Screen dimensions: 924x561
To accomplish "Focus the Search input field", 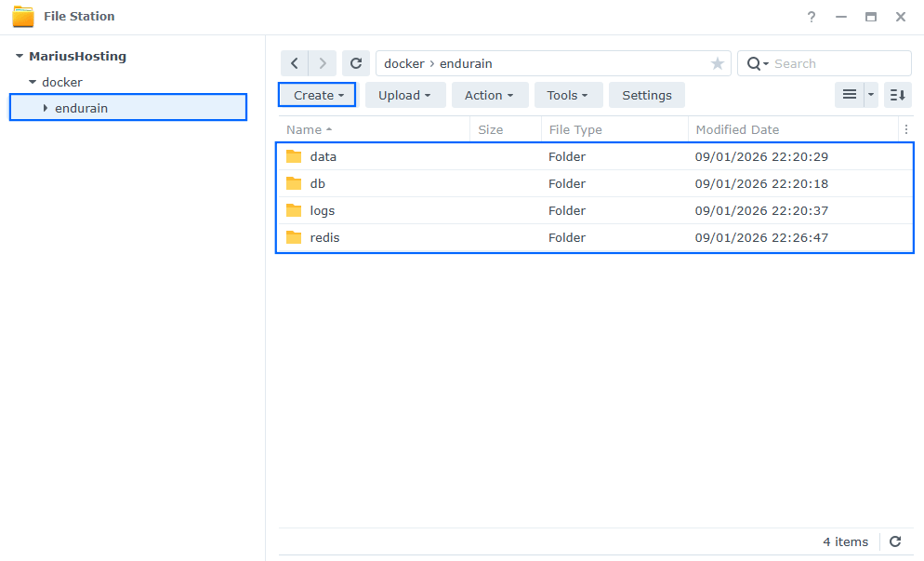I will [x=839, y=63].
